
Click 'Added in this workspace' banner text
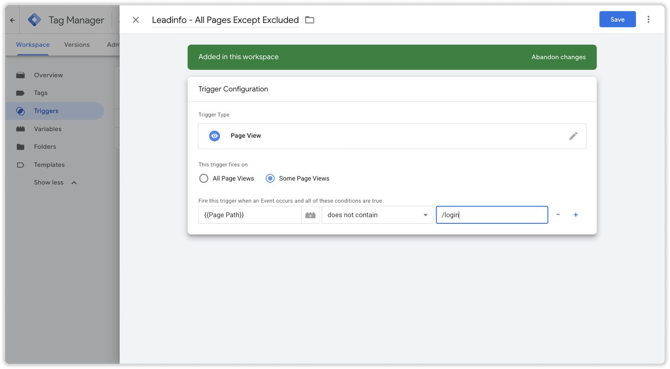(238, 57)
